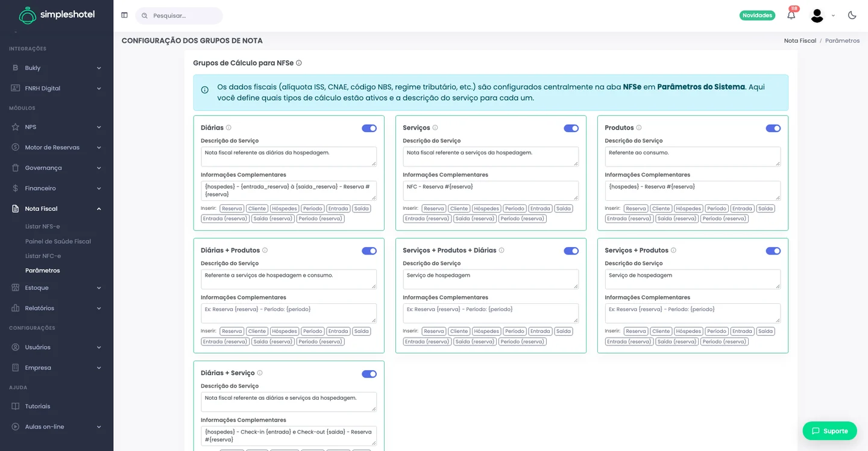
Task: Insert Período (reserva) tag in Serviços card
Action: [x=522, y=219]
